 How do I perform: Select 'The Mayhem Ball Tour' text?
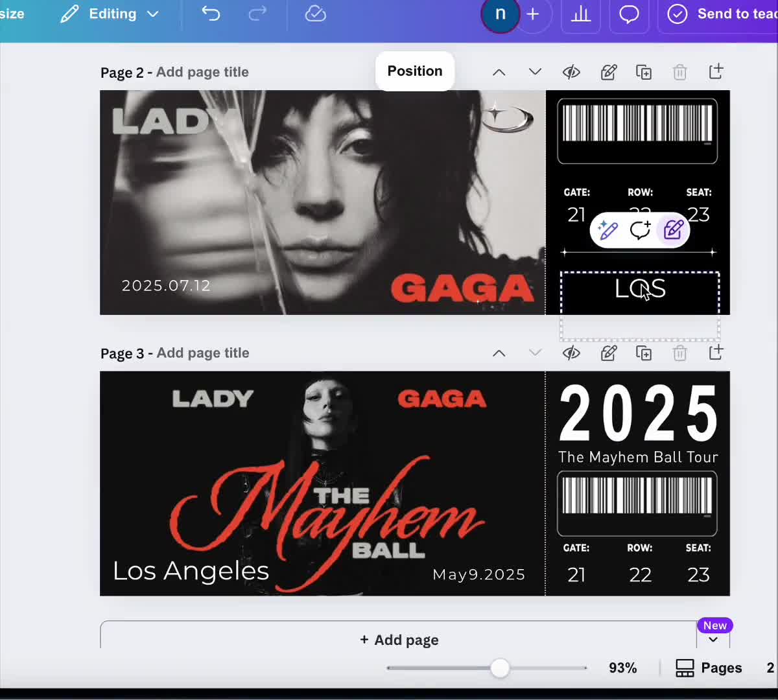(x=639, y=457)
